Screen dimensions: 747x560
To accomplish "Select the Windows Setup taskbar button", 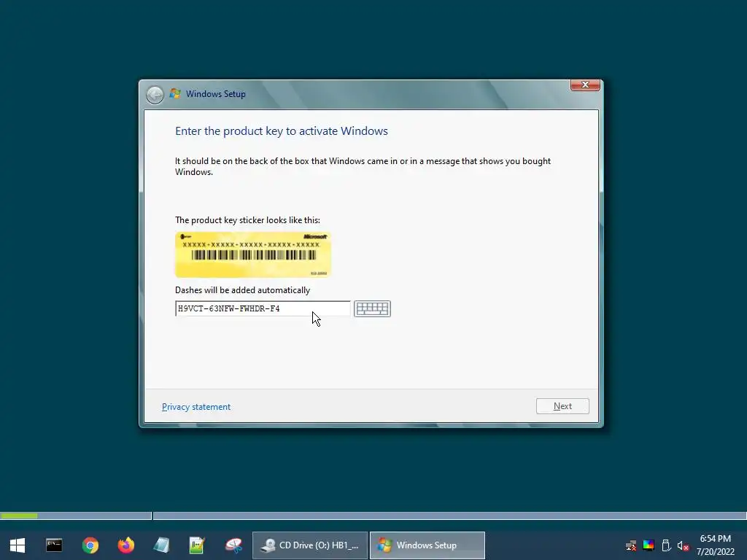I will click(427, 545).
